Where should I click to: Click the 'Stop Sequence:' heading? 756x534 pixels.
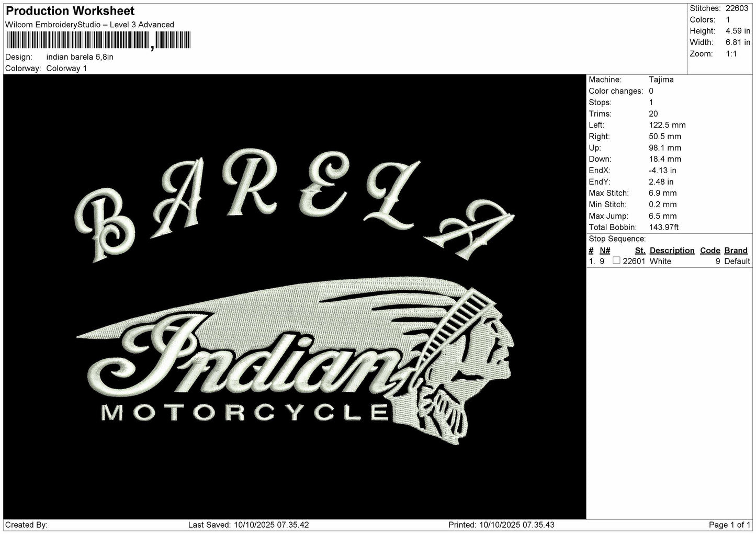coord(617,239)
